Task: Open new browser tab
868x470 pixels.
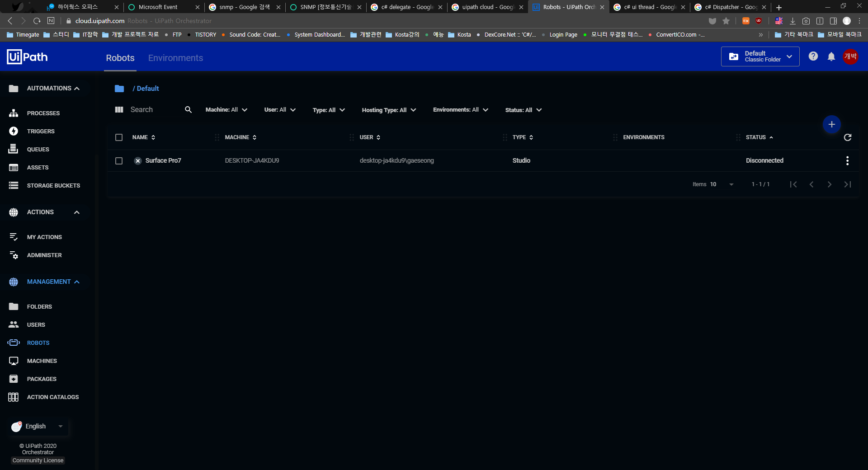Action: pos(779,7)
